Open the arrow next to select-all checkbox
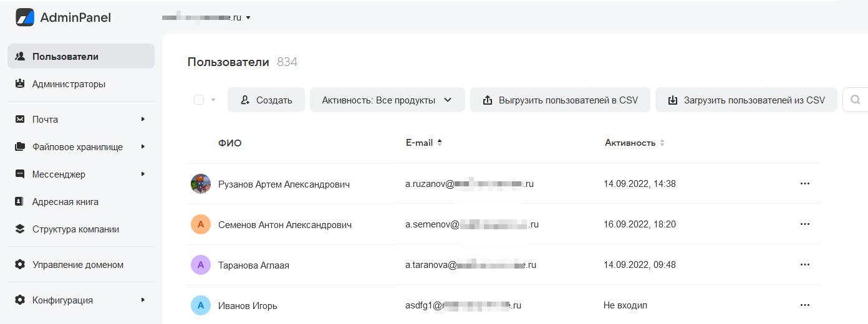Image resolution: width=868 pixels, height=324 pixels. click(213, 100)
